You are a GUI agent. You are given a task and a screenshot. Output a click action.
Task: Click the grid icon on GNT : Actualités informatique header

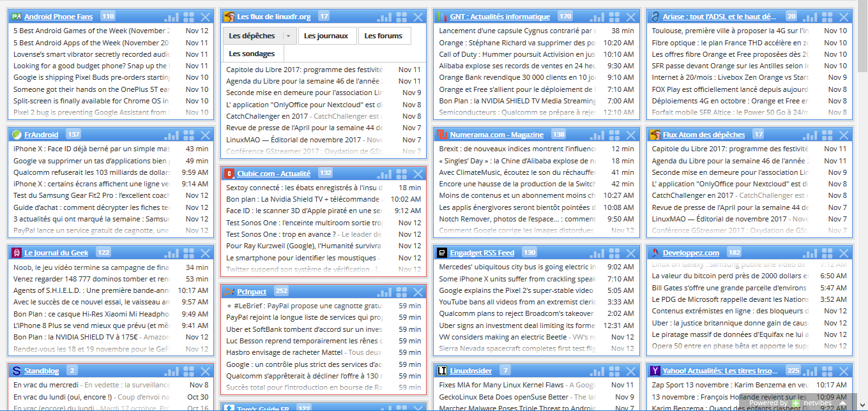point(615,17)
